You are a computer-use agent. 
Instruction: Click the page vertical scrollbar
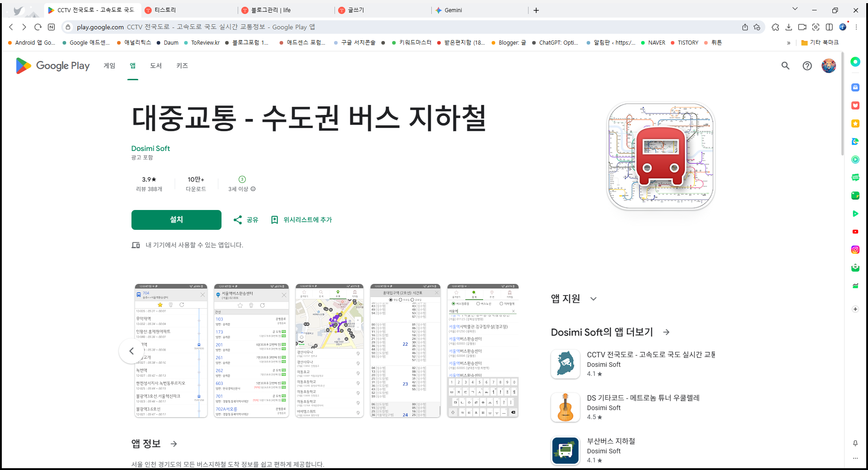[842, 104]
